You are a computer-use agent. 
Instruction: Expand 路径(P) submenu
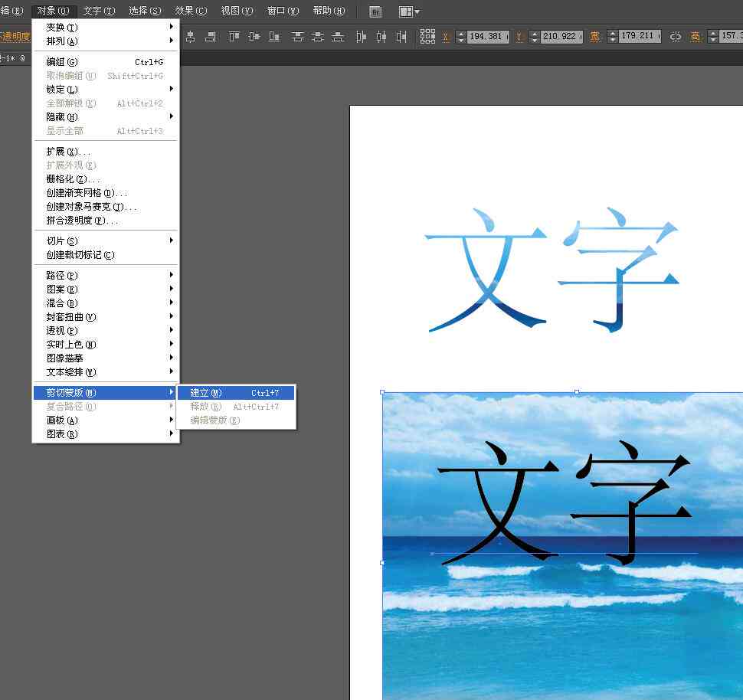(x=106, y=276)
